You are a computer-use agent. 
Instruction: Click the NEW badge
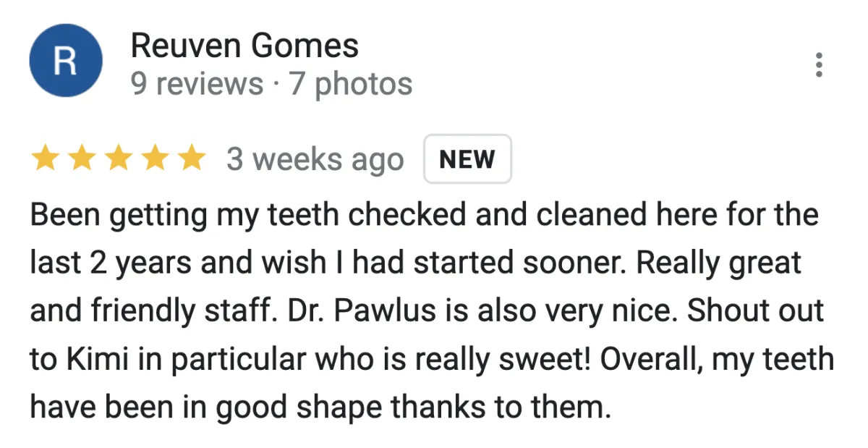[467, 159]
